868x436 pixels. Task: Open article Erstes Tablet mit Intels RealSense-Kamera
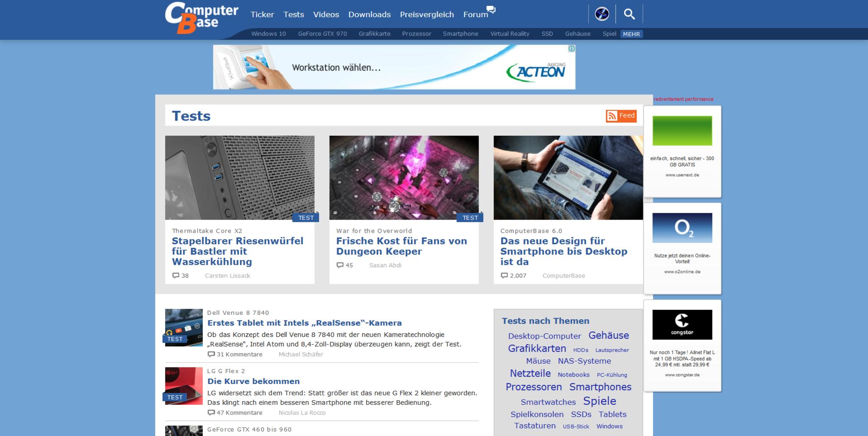pyautogui.click(x=304, y=323)
